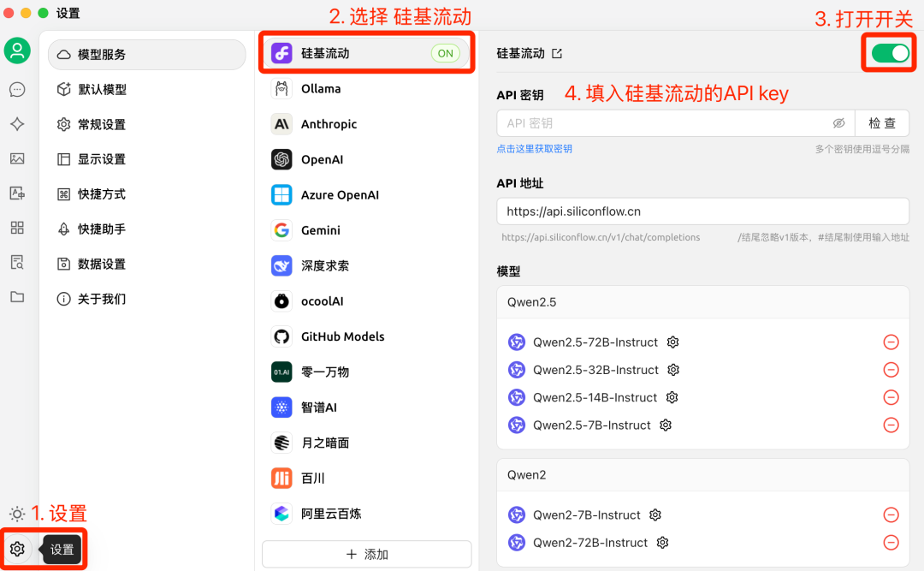Open settings gear for Qwen2-72B-Instruct
Screen dimensions: 924x571
[x=662, y=543]
